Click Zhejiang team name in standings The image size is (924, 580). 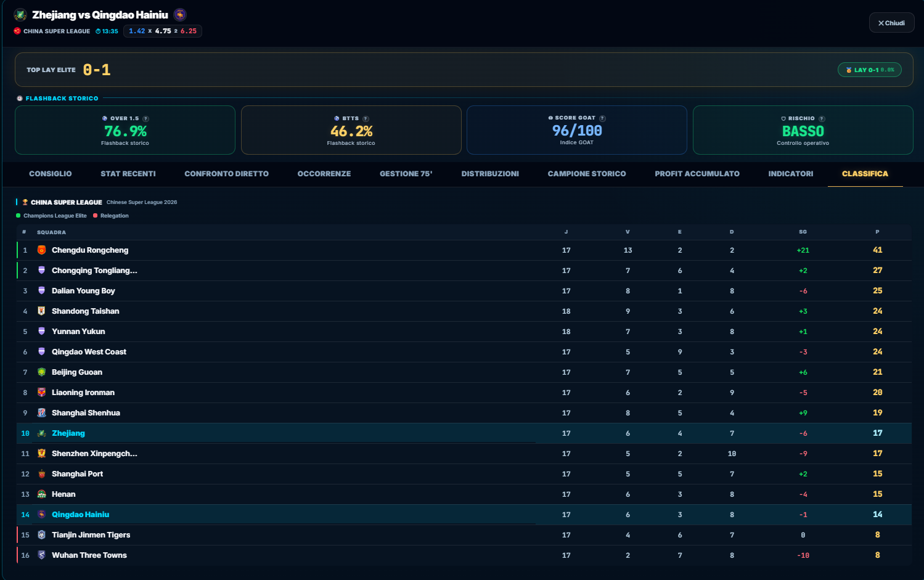(68, 433)
